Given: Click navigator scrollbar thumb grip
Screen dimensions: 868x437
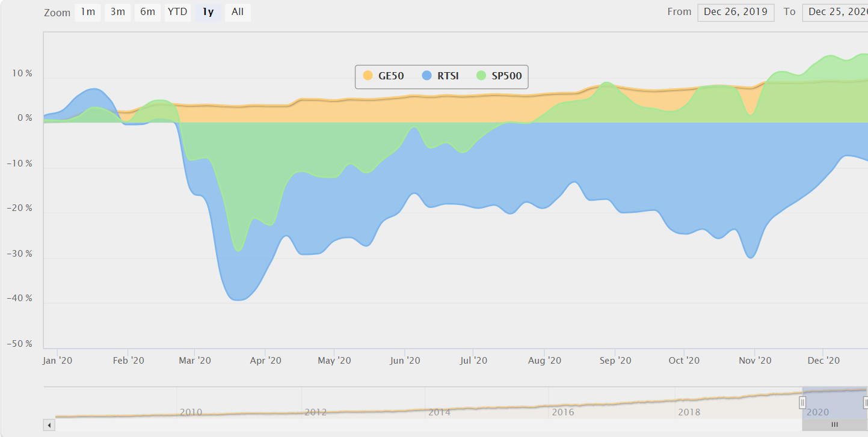Looking at the screenshot, I should tap(834, 425).
